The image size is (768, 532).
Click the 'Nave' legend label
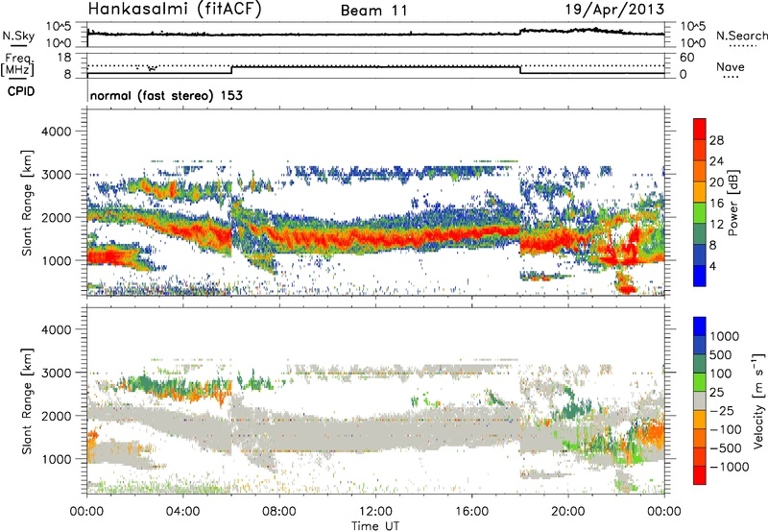(731, 66)
